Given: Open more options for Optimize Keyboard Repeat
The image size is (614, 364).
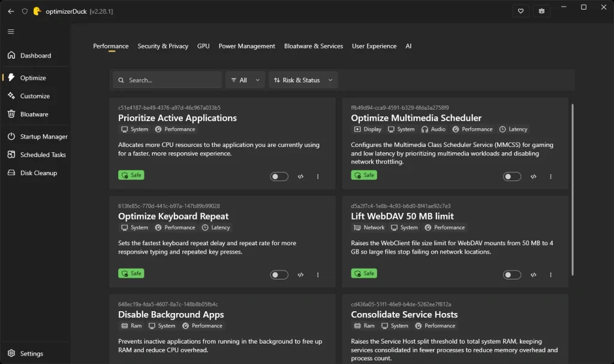Looking at the screenshot, I should pyautogui.click(x=318, y=275).
